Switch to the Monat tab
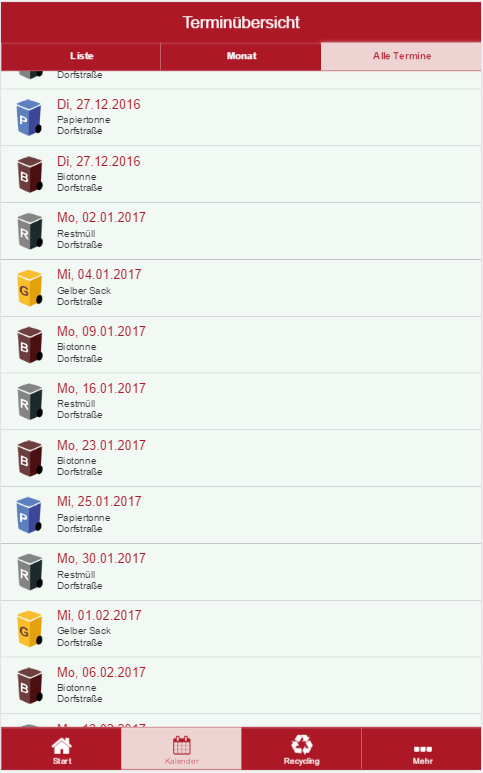Image resolution: width=483 pixels, height=773 pixels. tap(241, 56)
